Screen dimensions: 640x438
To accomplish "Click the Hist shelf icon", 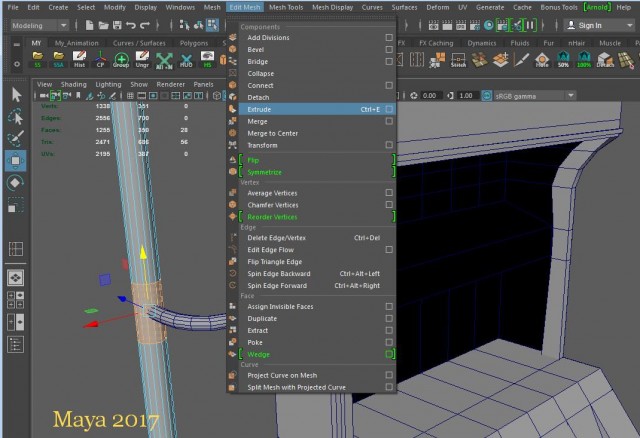I will click(x=79, y=59).
